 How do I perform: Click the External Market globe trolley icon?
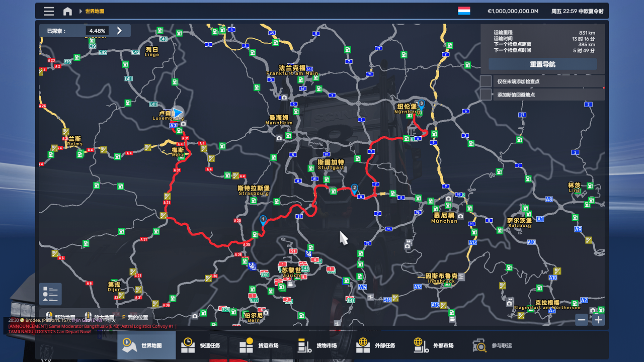[x=421, y=345]
